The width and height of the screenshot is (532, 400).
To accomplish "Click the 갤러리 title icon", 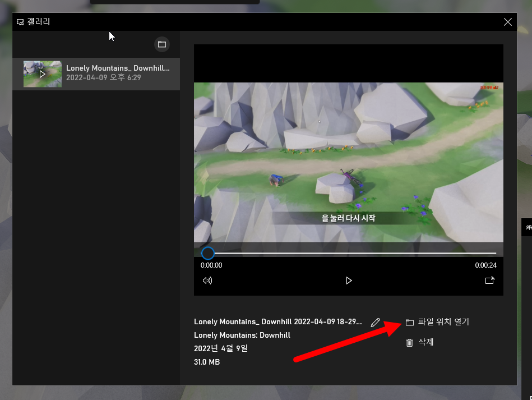I will point(20,22).
